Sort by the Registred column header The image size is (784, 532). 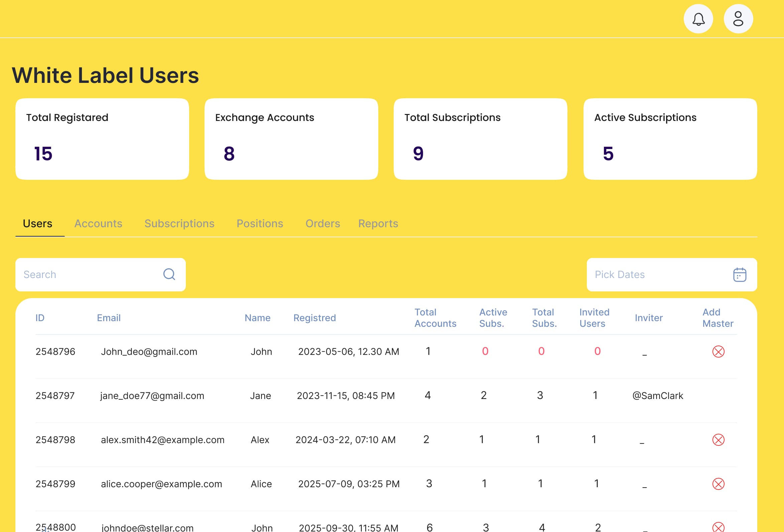(314, 318)
